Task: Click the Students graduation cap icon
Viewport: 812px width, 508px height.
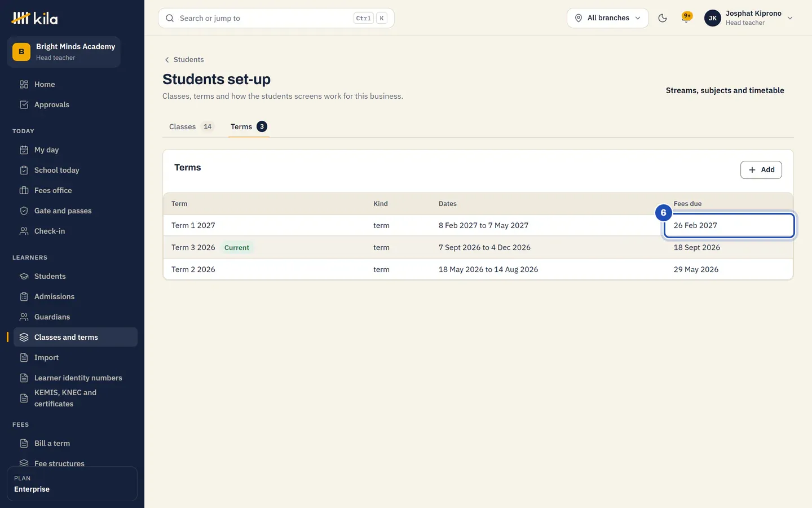Action: [x=24, y=276]
